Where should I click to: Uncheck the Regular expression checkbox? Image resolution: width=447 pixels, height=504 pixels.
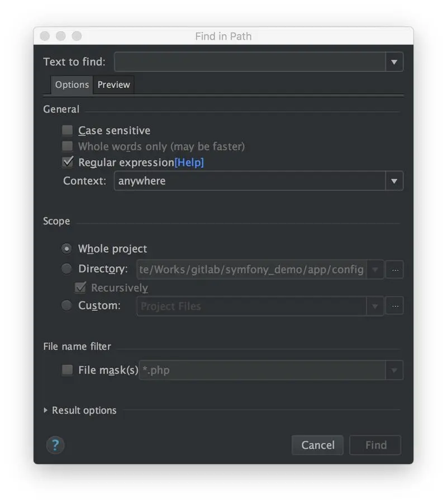pyautogui.click(x=68, y=162)
